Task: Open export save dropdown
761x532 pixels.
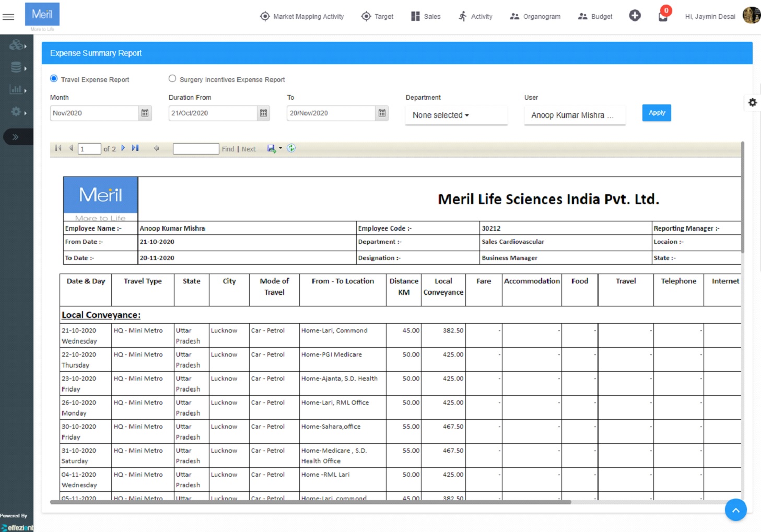Action: click(274, 148)
